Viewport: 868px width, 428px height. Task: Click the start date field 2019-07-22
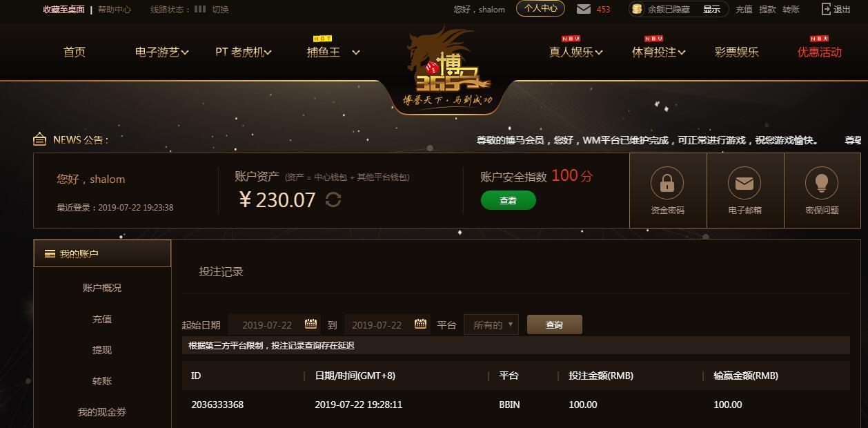click(274, 324)
